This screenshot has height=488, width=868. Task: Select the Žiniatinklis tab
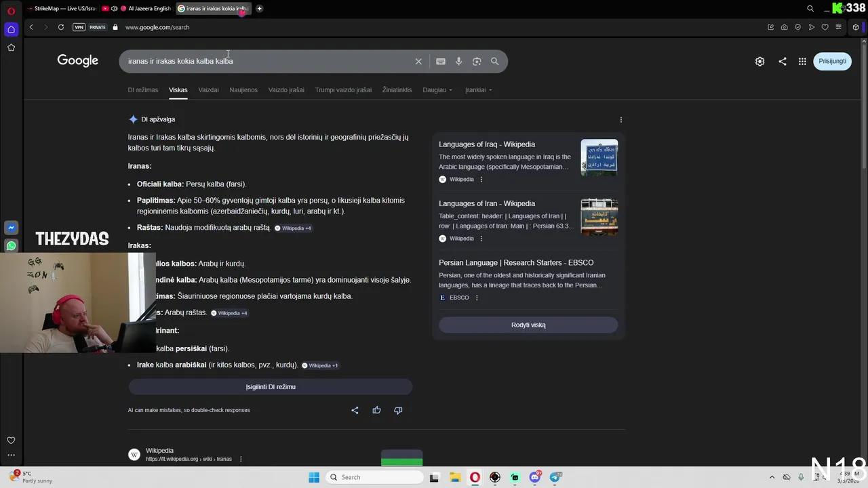397,89
